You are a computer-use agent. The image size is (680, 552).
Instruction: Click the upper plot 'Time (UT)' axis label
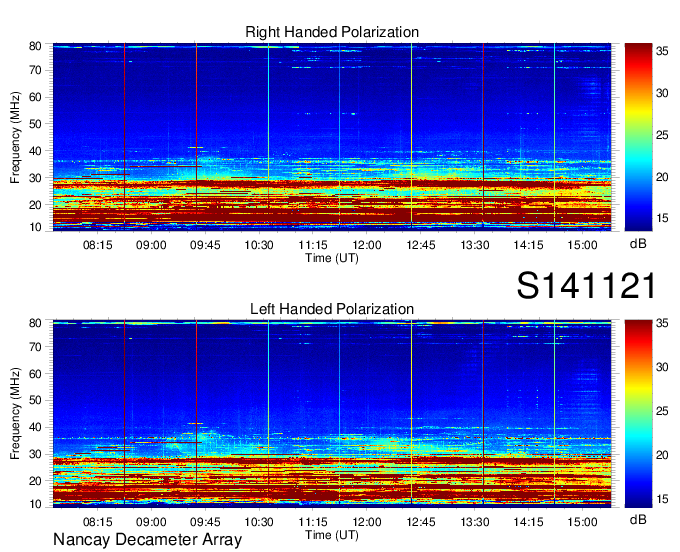[x=332, y=258]
